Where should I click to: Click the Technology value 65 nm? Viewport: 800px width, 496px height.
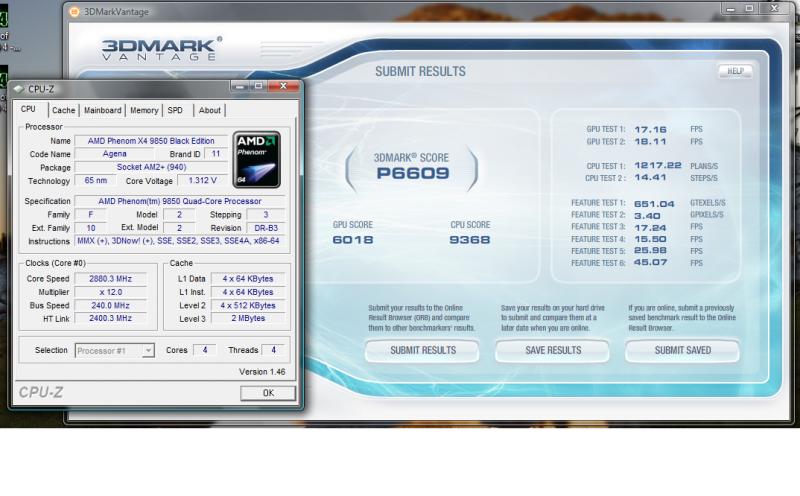(95, 181)
